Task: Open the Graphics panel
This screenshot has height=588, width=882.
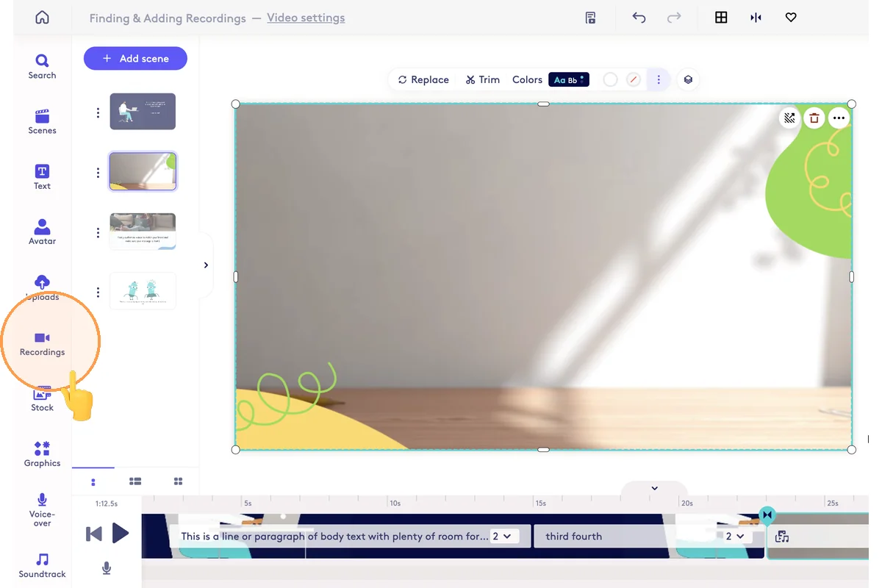Action: 42,453
